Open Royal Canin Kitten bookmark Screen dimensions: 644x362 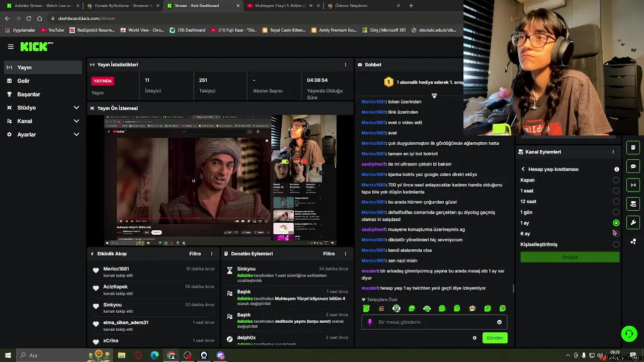(284, 30)
